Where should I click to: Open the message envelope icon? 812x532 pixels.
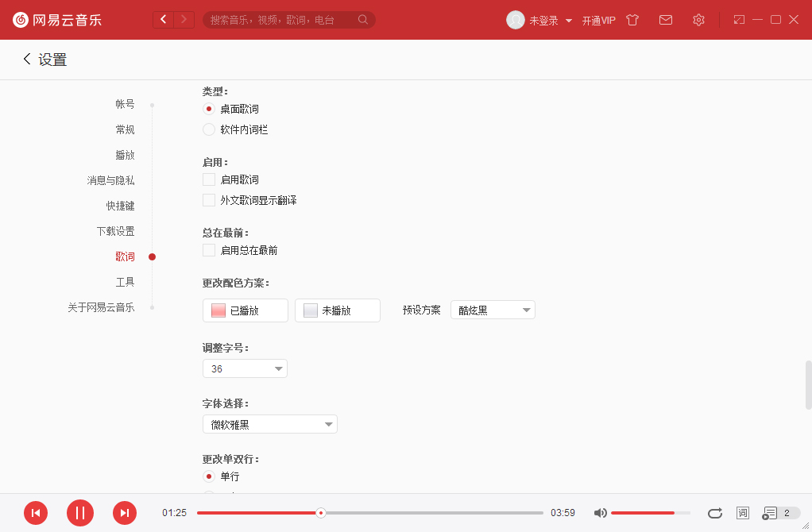[x=666, y=19]
